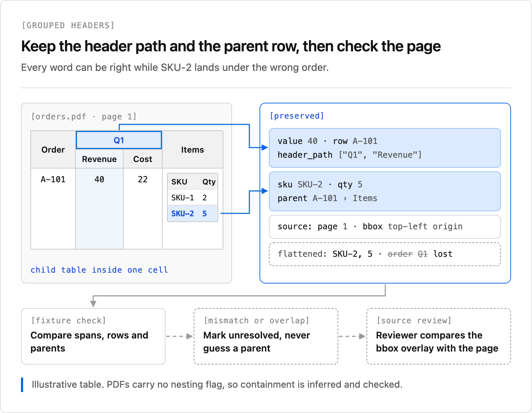Click the Items column header in the table
The image size is (532, 413).
193,150
